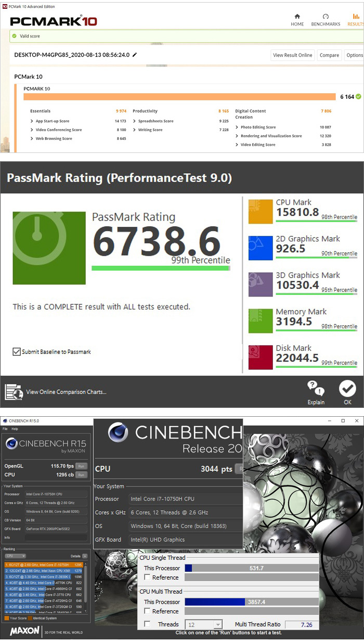Expand Spreadsheets Score row

coord(134,121)
